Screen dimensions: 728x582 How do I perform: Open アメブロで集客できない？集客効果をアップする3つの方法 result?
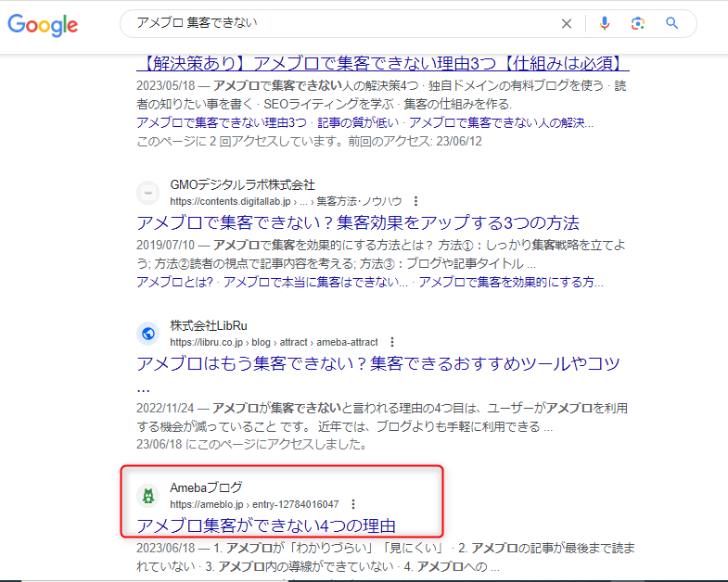coord(358,223)
